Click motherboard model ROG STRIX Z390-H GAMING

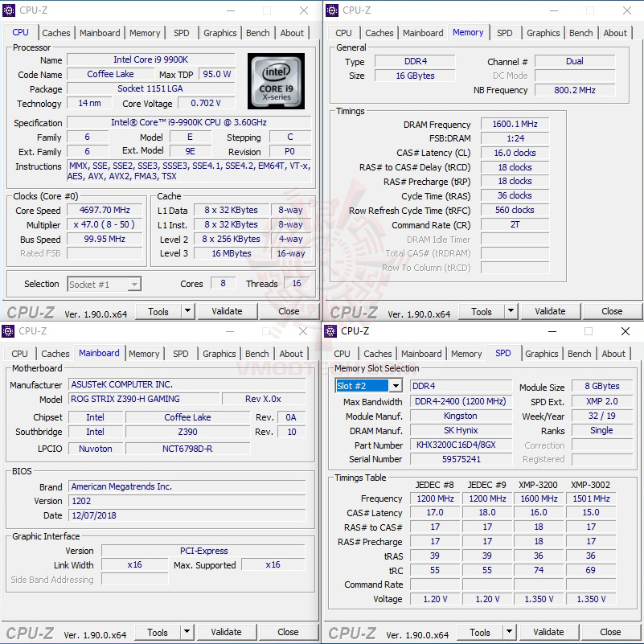[144, 399]
